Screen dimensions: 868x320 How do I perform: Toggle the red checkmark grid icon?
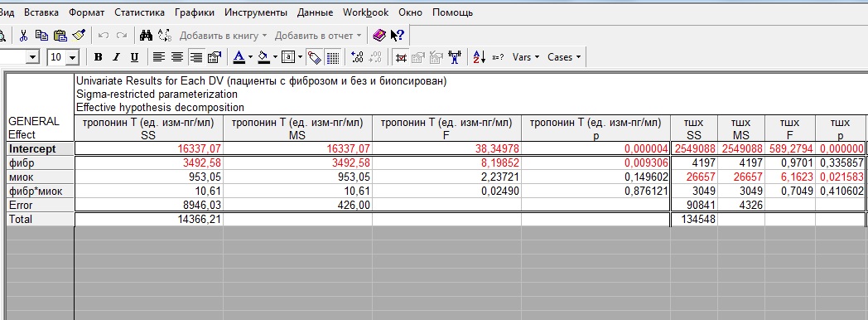click(401, 57)
